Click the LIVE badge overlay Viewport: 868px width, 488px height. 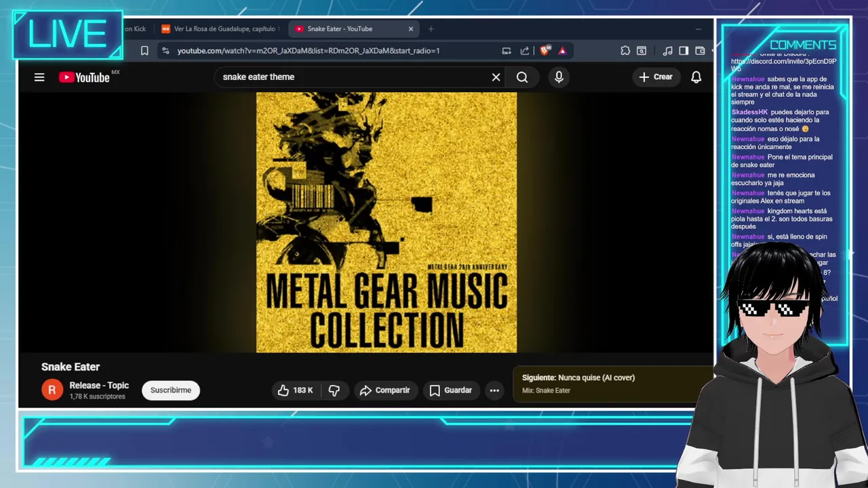pos(67,34)
